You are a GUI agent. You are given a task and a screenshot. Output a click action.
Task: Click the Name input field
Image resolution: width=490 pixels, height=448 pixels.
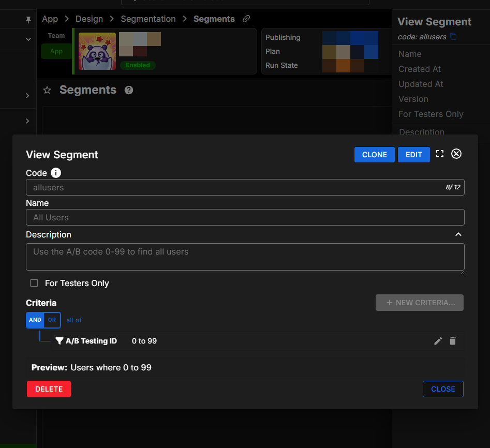tap(245, 217)
